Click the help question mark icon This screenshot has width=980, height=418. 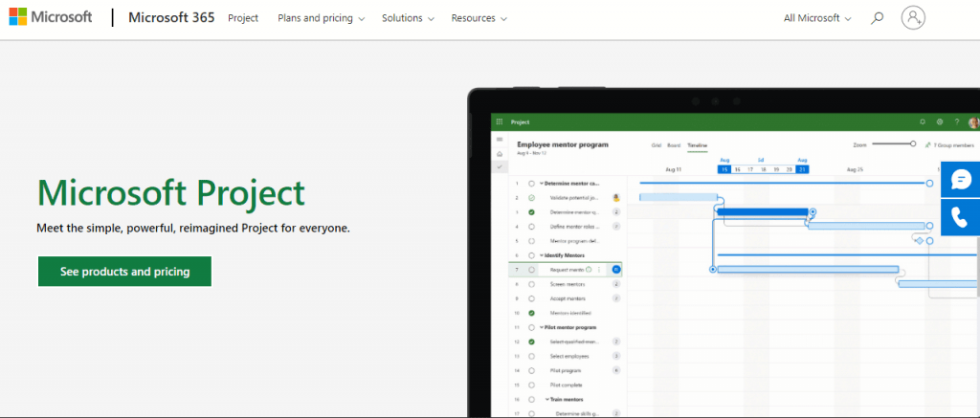[x=956, y=121]
